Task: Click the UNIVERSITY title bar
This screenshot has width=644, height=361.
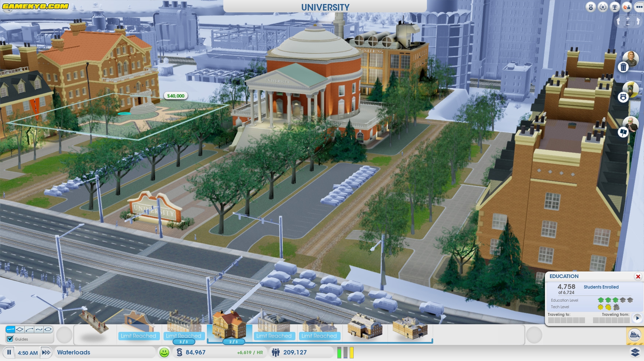Action: tap(325, 7)
